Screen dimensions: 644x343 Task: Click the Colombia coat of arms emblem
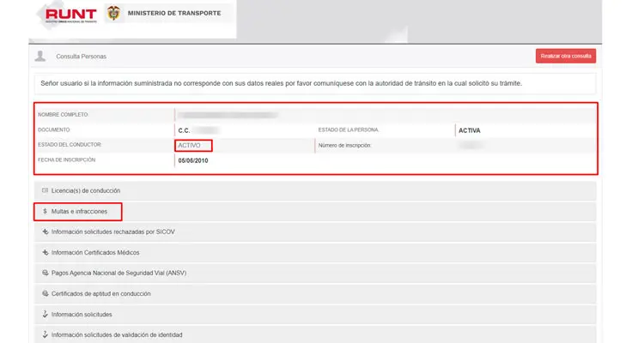[113, 13]
